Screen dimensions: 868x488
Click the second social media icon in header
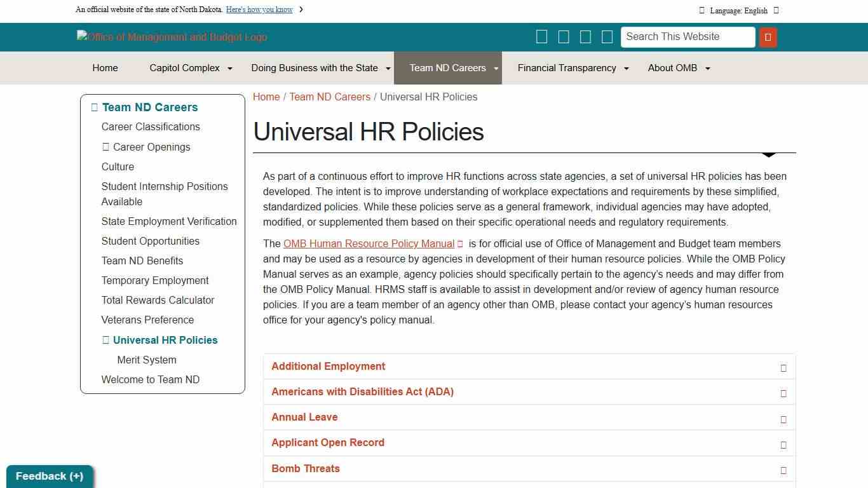[x=564, y=36]
